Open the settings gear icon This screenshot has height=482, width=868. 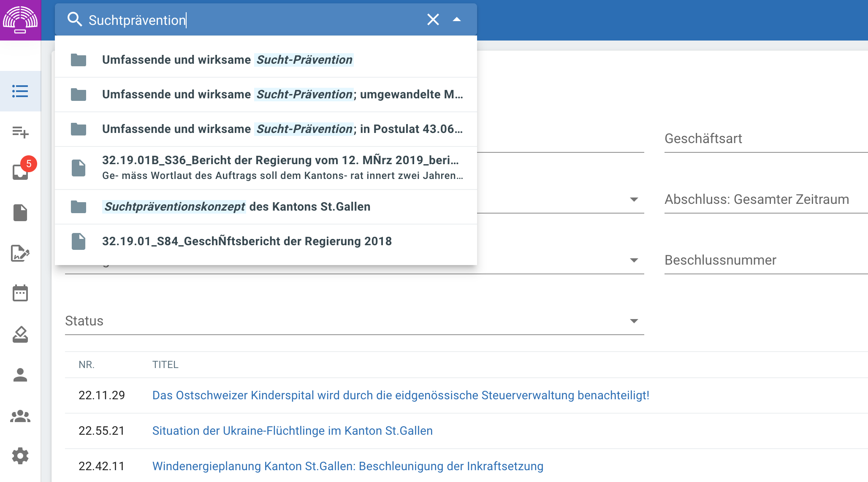coord(20,456)
